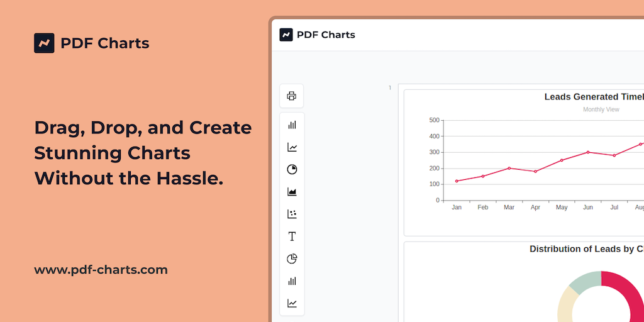Click the Monthly View subtitle

click(601, 109)
